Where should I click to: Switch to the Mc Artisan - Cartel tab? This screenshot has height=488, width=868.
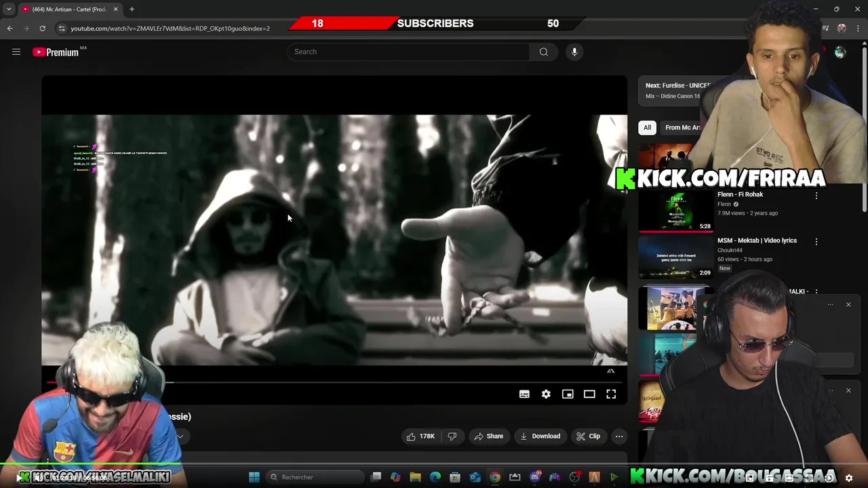point(70,9)
